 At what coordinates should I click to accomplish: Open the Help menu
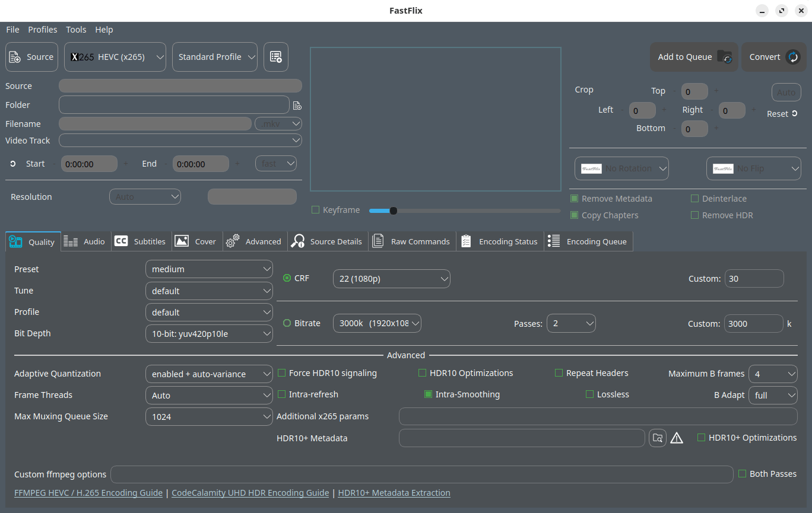coord(104,30)
